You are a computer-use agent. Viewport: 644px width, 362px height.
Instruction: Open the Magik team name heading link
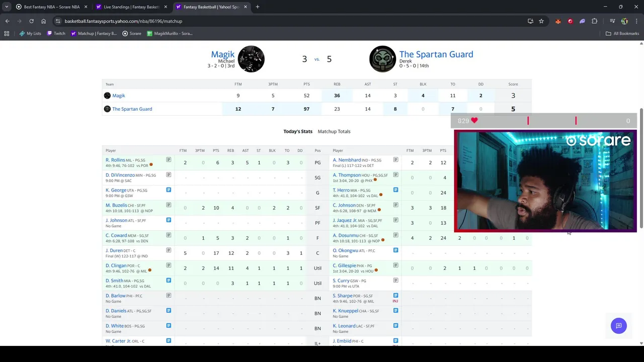[x=223, y=54]
